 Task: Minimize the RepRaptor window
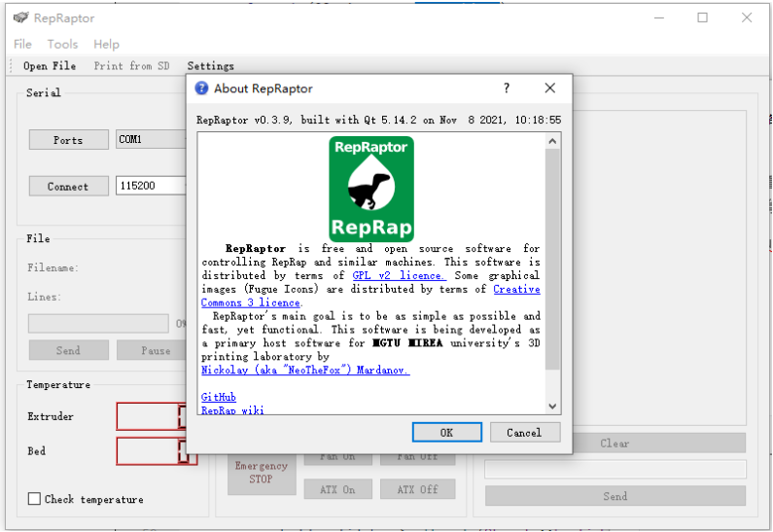tap(659, 18)
